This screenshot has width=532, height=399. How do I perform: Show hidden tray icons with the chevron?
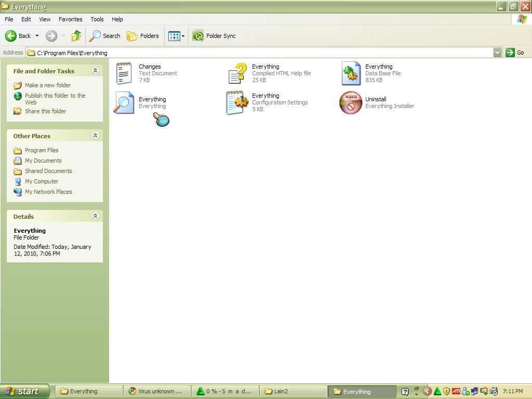click(x=428, y=392)
